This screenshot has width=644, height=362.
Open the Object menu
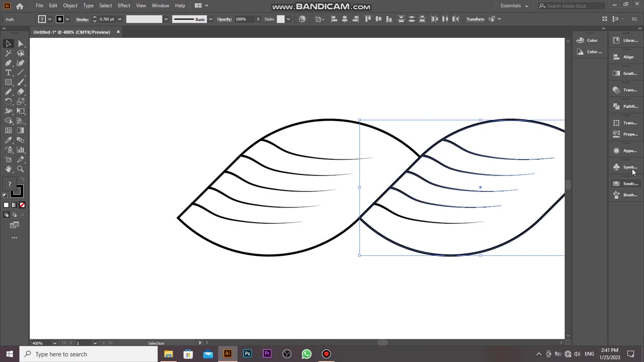(x=70, y=6)
